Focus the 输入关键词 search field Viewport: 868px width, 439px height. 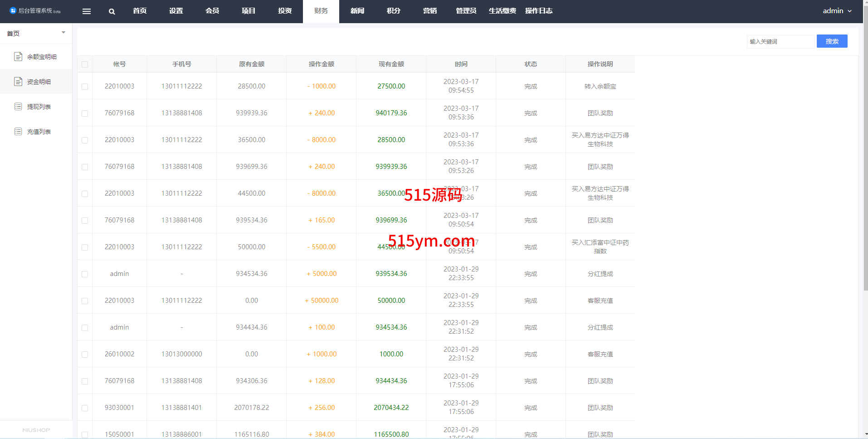click(780, 42)
